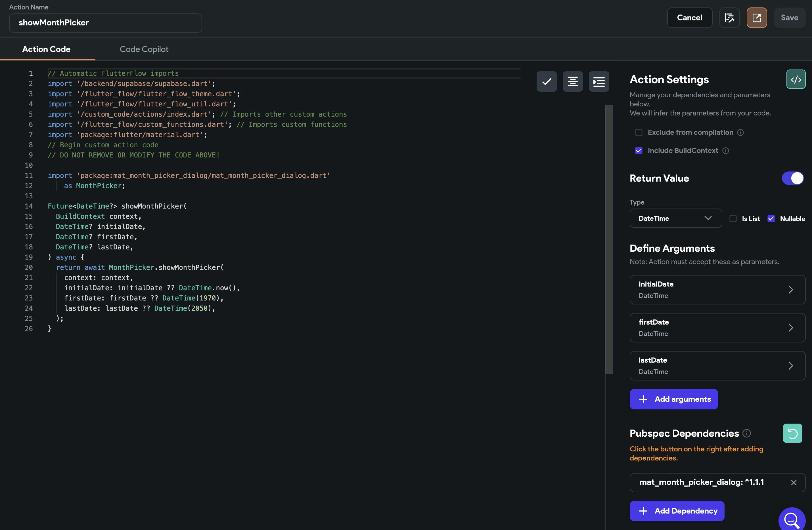The height and width of the screenshot is (530, 812).
Task: Click info icon next to Pubspec Dependencies
Action: (746, 433)
